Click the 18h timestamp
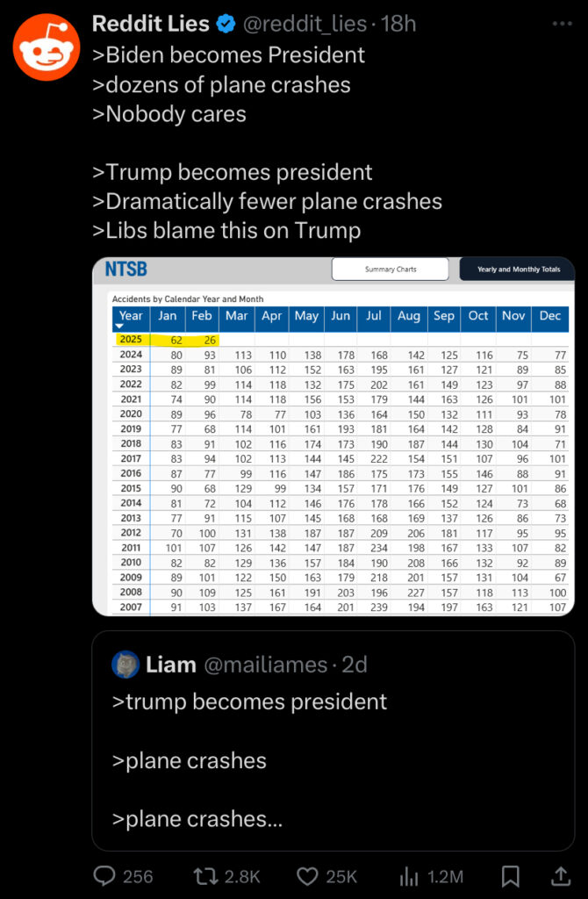The image size is (588, 899). 398,24
